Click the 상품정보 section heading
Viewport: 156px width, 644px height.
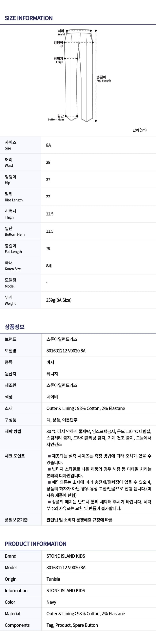coord(15,327)
